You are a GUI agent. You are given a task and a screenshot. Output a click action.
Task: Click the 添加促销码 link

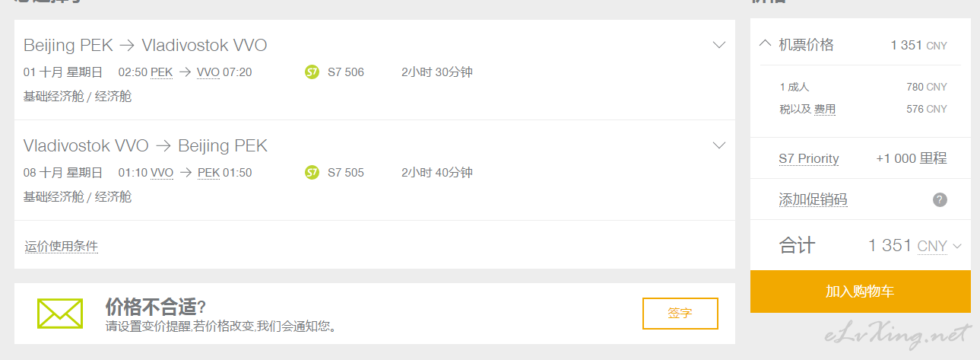(x=813, y=199)
